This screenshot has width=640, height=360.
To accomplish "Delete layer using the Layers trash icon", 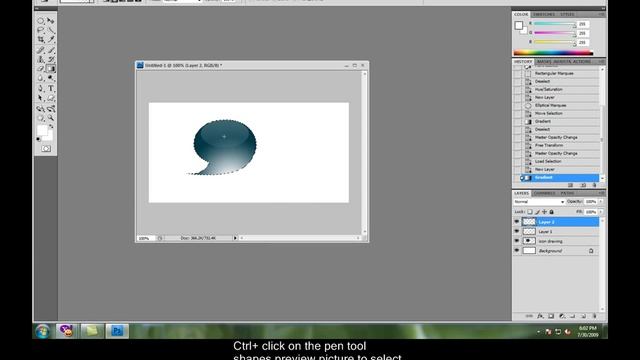I will tap(595, 316).
